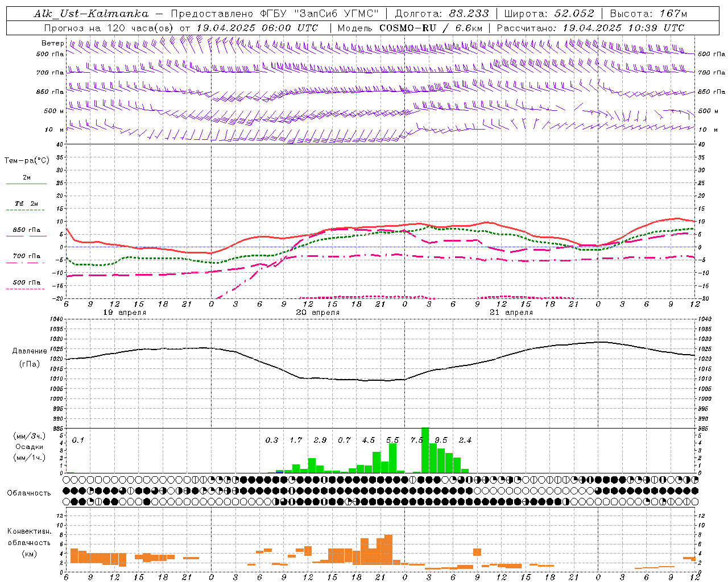
Task: Click the longitude value Долгота: 83.233
Action: pos(442,14)
